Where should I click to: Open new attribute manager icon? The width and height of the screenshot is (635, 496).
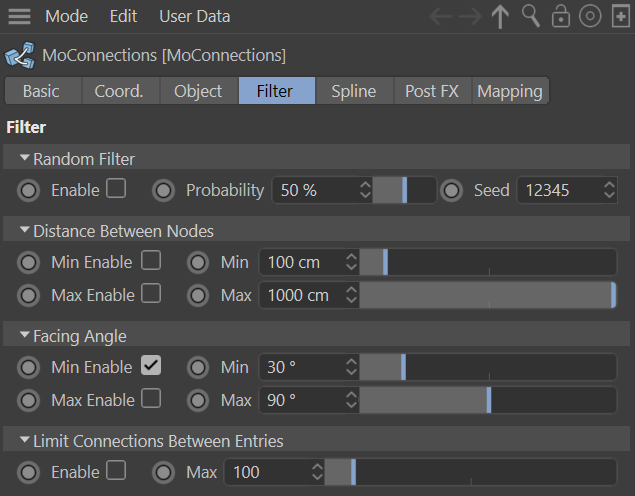(x=620, y=17)
